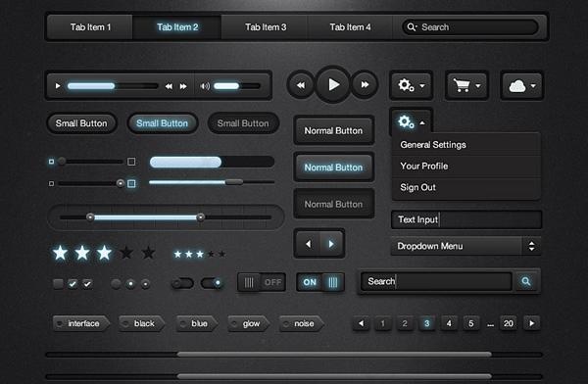
Task: Open the gear settings dropdown button
Action: pyautogui.click(x=411, y=85)
